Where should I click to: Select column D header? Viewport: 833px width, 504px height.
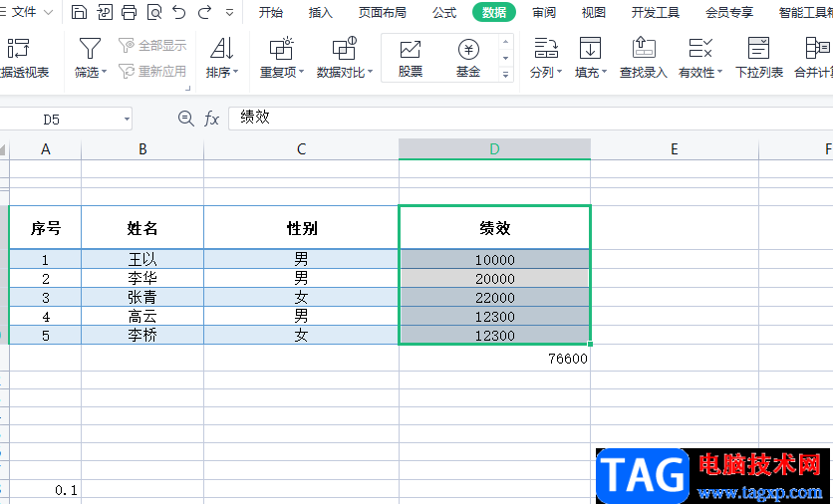(494, 149)
